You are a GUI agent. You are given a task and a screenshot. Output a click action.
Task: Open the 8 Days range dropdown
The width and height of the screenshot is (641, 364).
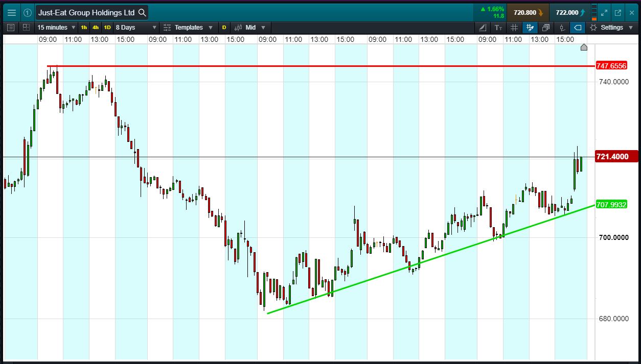[136, 28]
